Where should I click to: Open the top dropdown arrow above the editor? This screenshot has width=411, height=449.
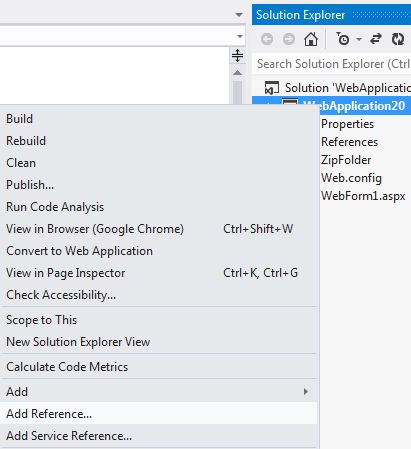239,15
